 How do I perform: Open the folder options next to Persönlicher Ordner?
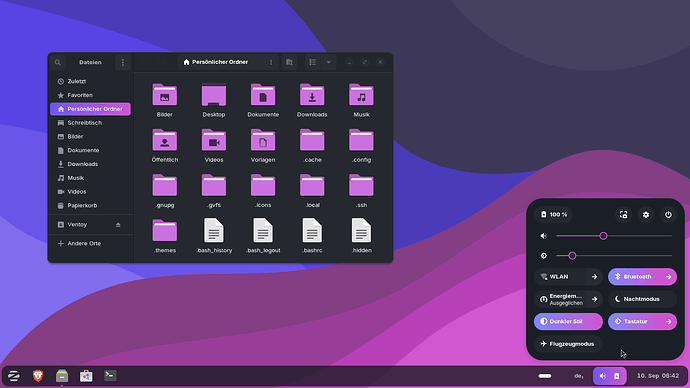(271, 62)
